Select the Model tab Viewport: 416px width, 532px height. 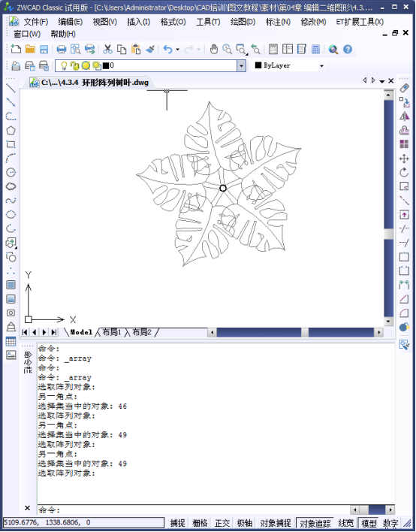(x=81, y=332)
